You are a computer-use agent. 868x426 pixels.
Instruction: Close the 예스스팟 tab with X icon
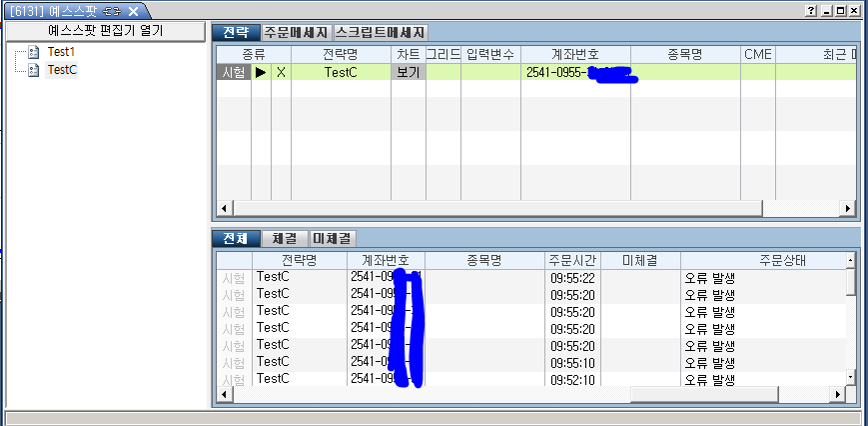click(133, 10)
